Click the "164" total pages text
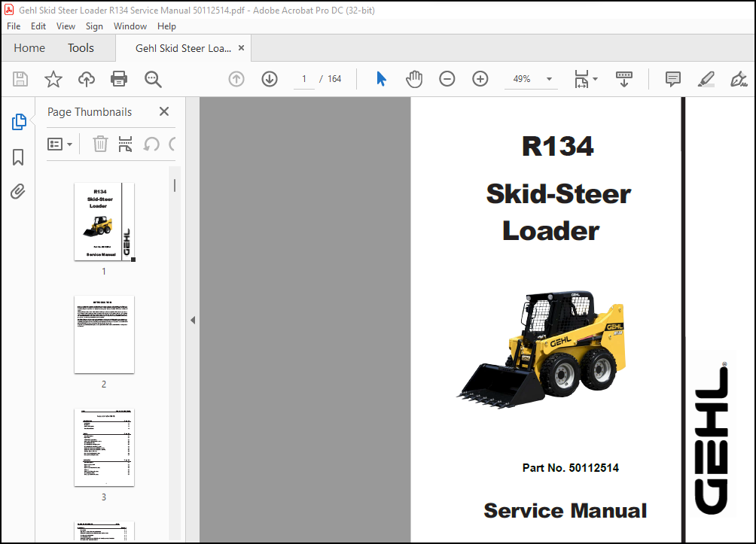Screen dimensions: 756x544 334,79
